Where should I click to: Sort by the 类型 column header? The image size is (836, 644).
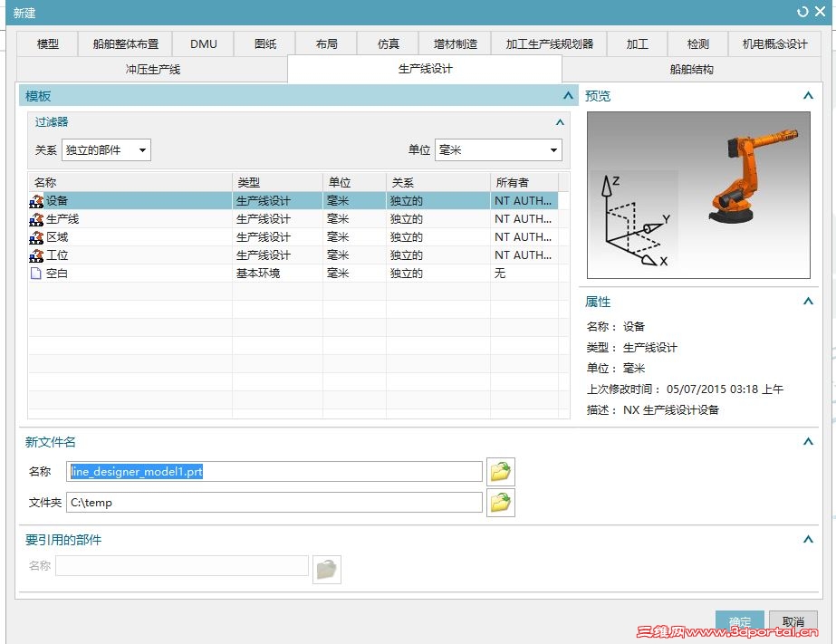278,182
